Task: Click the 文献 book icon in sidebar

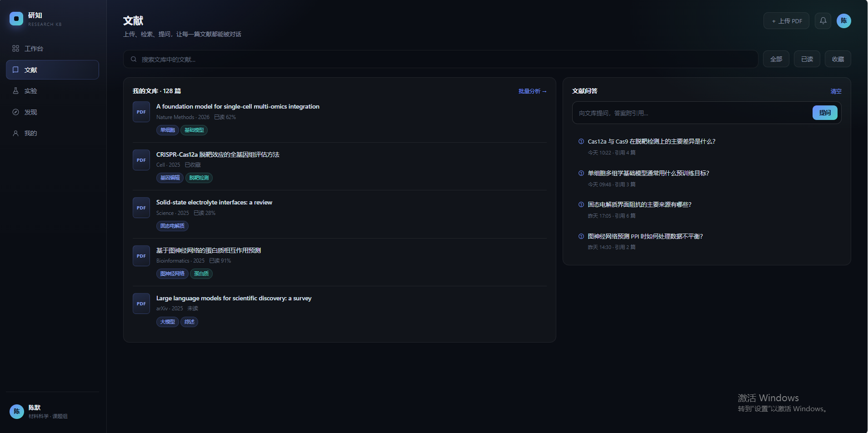Action: (x=15, y=70)
